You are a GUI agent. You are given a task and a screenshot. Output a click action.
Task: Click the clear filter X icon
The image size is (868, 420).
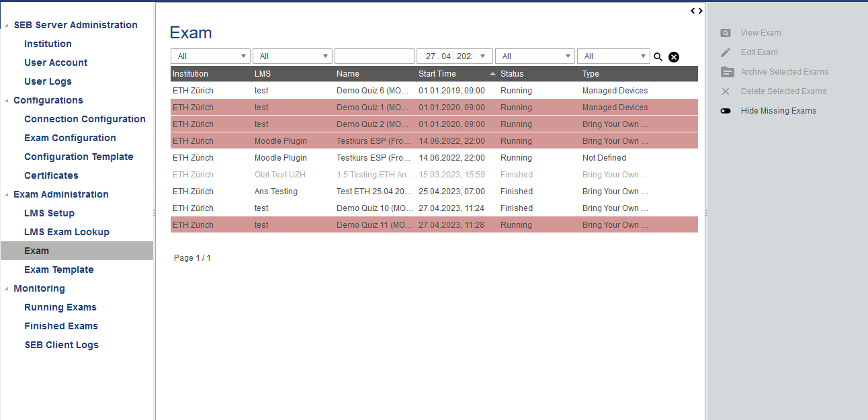[674, 57]
